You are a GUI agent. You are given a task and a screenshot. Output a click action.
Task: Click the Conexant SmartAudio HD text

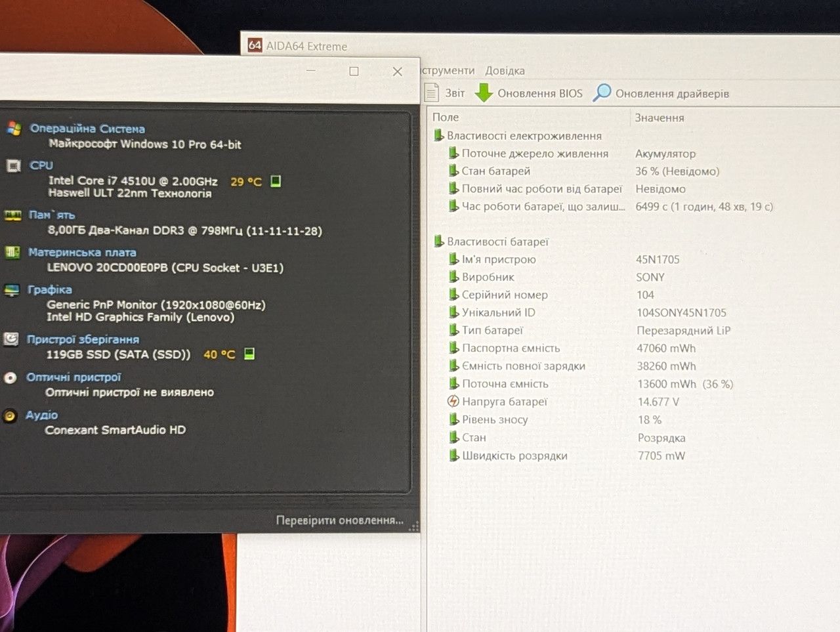[115, 430]
